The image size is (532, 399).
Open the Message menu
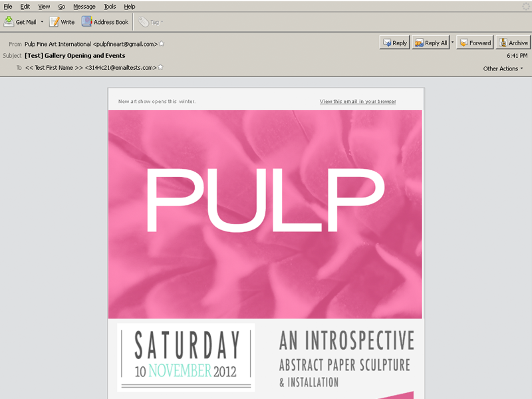click(x=84, y=7)
